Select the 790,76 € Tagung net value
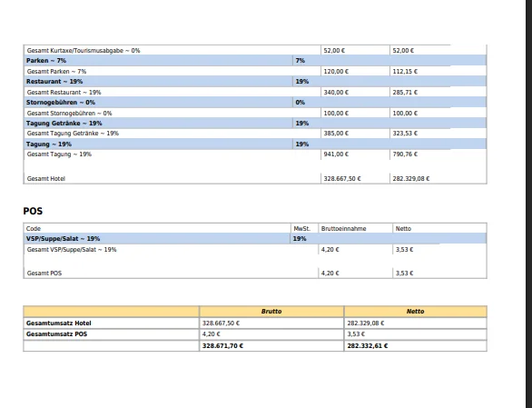532x408 pixels. 405,154
